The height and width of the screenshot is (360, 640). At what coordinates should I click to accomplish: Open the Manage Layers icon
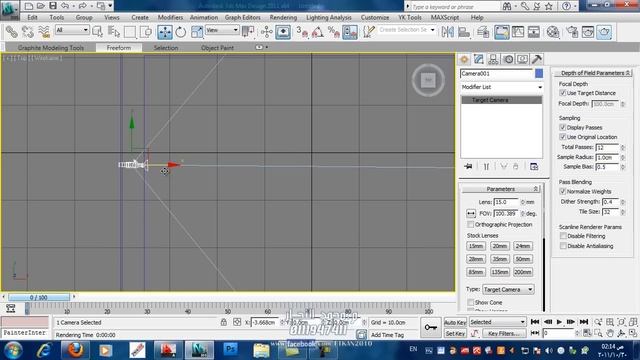click(483, 32)
